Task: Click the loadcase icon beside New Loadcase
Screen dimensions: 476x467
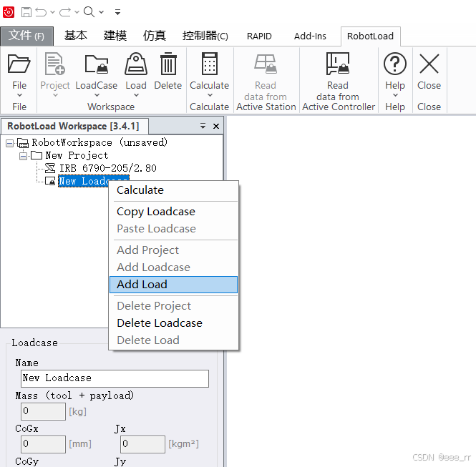Action: (50, 181)
